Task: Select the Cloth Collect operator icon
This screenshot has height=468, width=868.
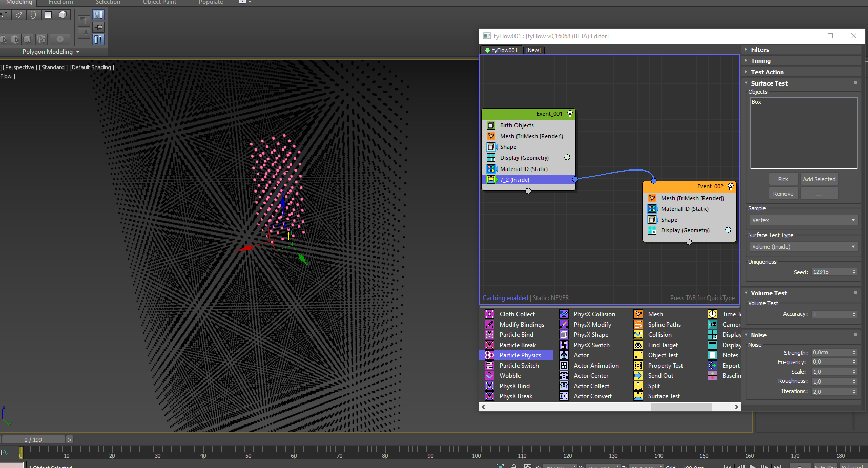Action: tap(490, 314)
